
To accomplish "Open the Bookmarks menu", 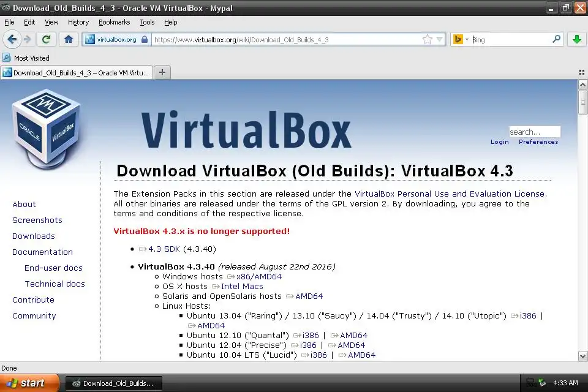I will pos(115,22).
